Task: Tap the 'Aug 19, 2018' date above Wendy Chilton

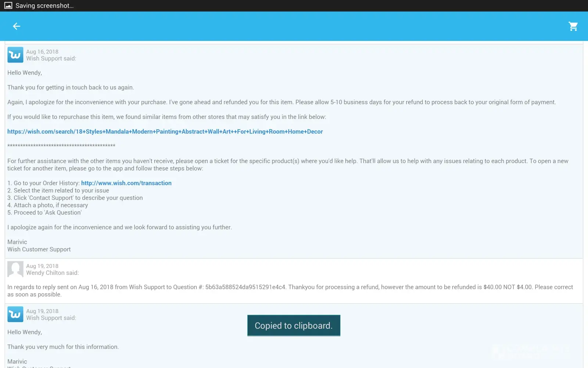Action: point(42,266)
